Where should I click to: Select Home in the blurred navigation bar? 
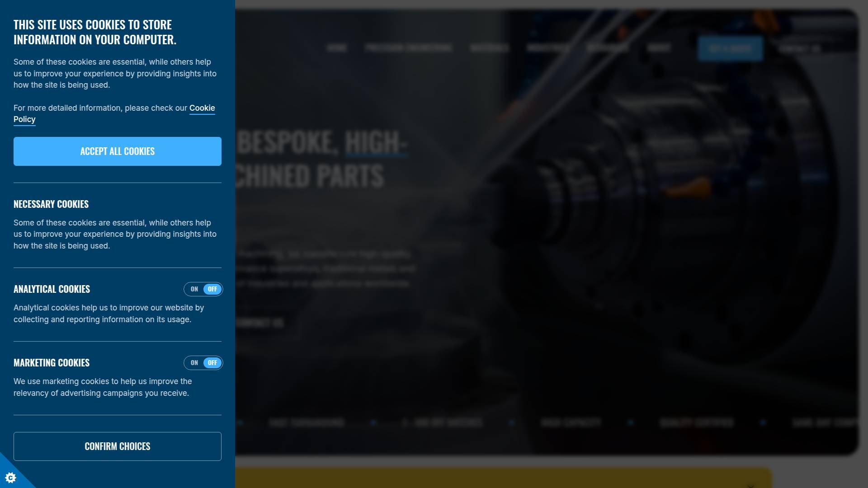tap(337, 48)
